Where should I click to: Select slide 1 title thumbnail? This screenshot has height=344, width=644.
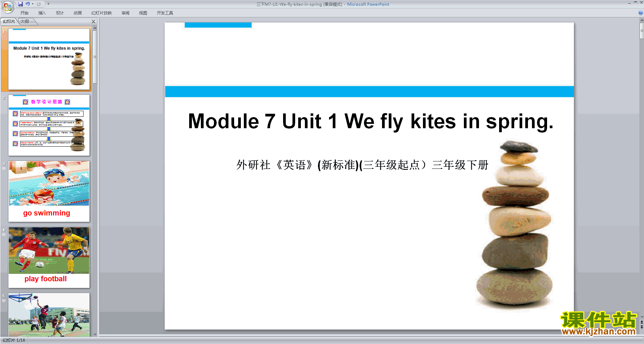pos(49,59)
